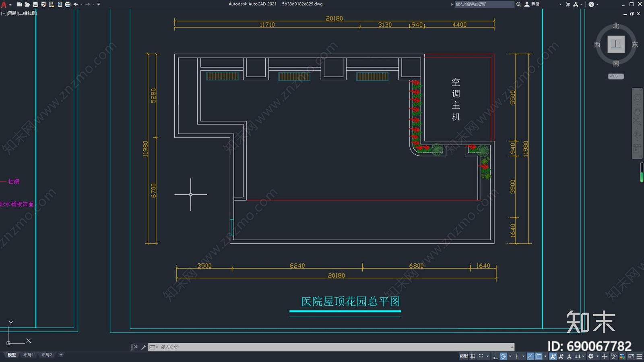Screen dimensions: 644x362
Task: Expand polar tracking angle dropdown
Action: coord(510,356)
